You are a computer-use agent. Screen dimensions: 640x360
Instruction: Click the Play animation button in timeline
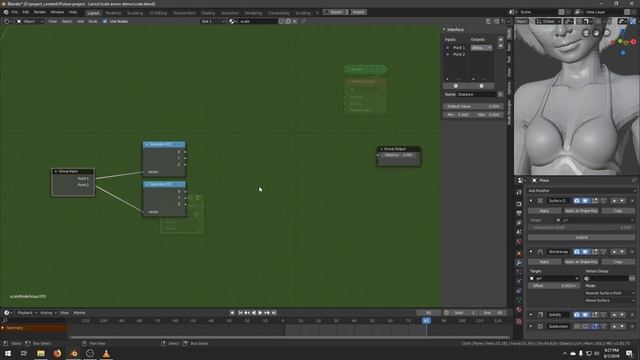(260, 313)
